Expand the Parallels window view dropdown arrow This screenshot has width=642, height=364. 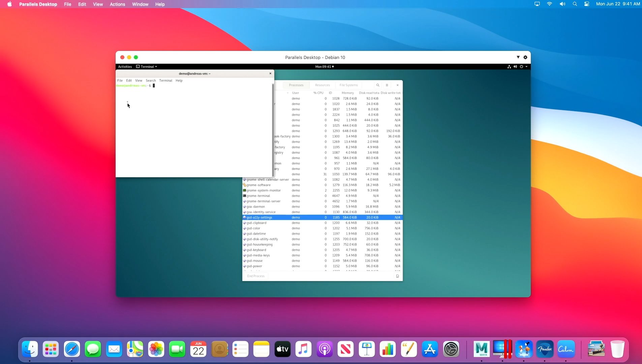pos(518,57)
